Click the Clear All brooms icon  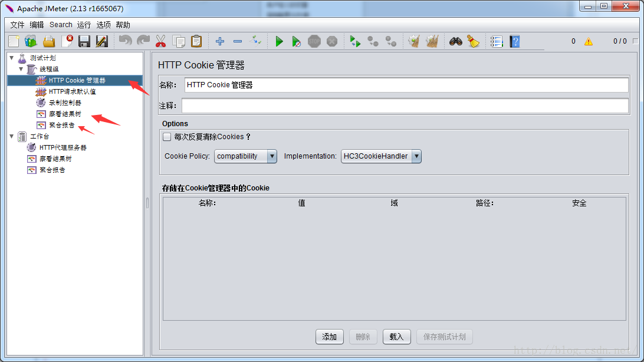click(x=432, y=41)
